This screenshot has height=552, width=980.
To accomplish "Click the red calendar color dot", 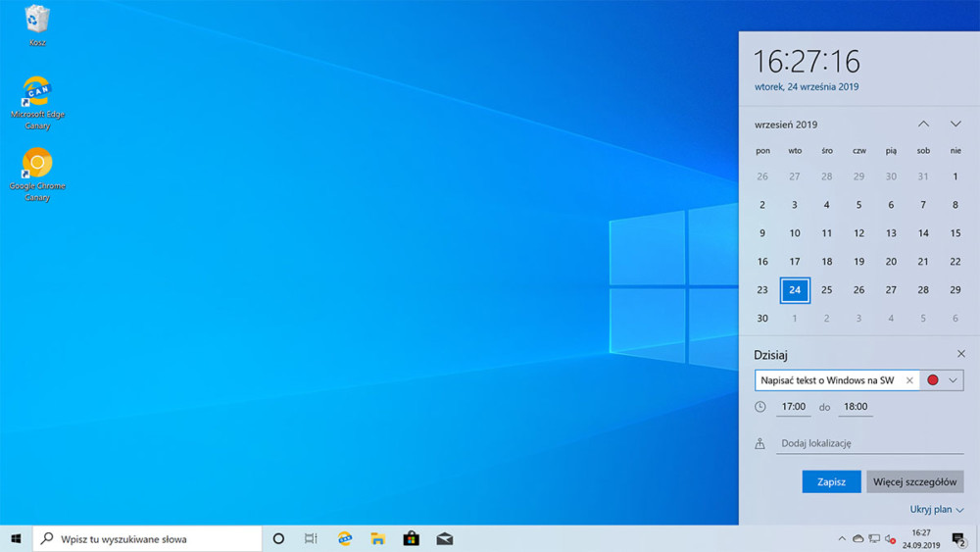I will 933,380.
